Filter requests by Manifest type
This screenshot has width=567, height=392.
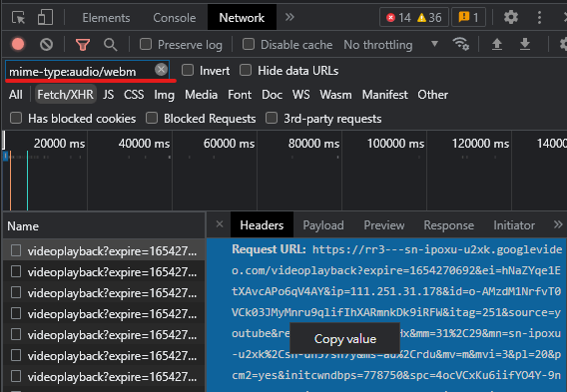click(x=384, y=95)
